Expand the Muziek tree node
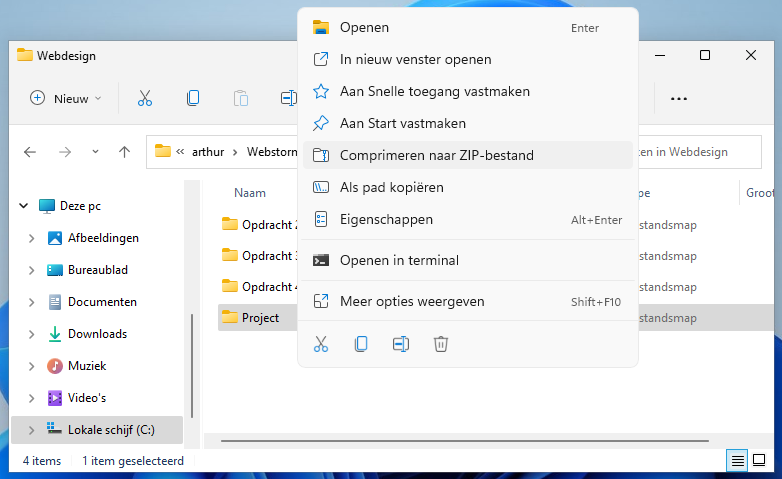 coord(31,366)
